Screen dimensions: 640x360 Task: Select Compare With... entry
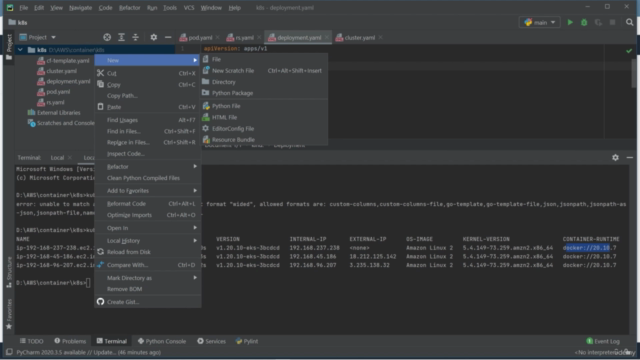(x=147, y=265)
